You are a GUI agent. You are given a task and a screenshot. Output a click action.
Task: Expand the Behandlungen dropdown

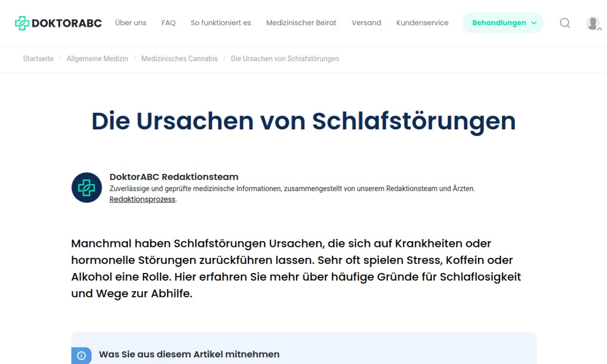tap(503, 23)
